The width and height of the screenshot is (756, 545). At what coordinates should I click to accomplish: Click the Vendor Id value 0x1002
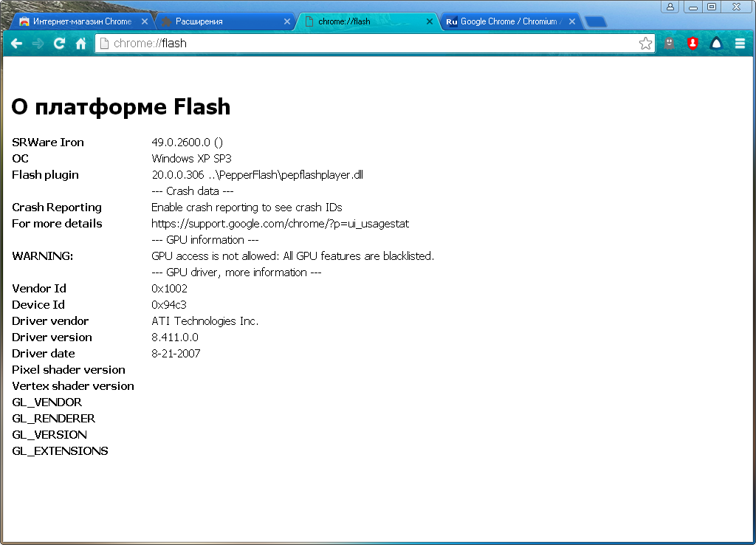click(169, 289)
